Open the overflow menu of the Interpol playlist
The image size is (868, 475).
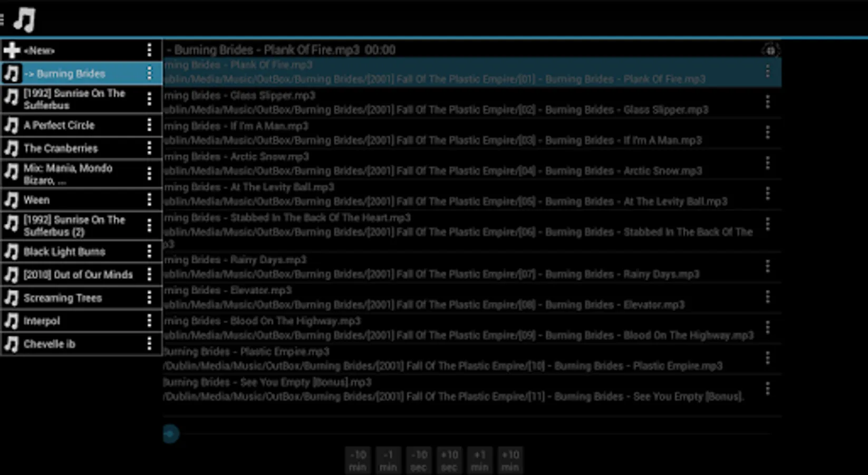[150, 321]
